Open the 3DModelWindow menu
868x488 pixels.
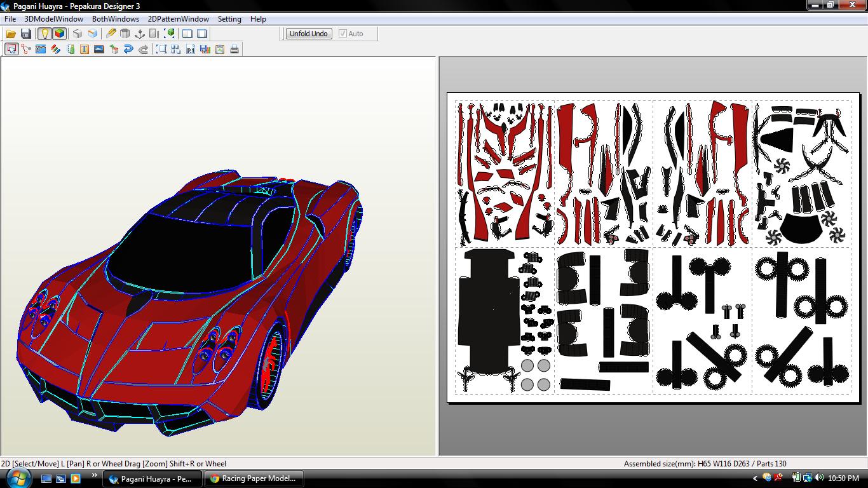[54, 19]
